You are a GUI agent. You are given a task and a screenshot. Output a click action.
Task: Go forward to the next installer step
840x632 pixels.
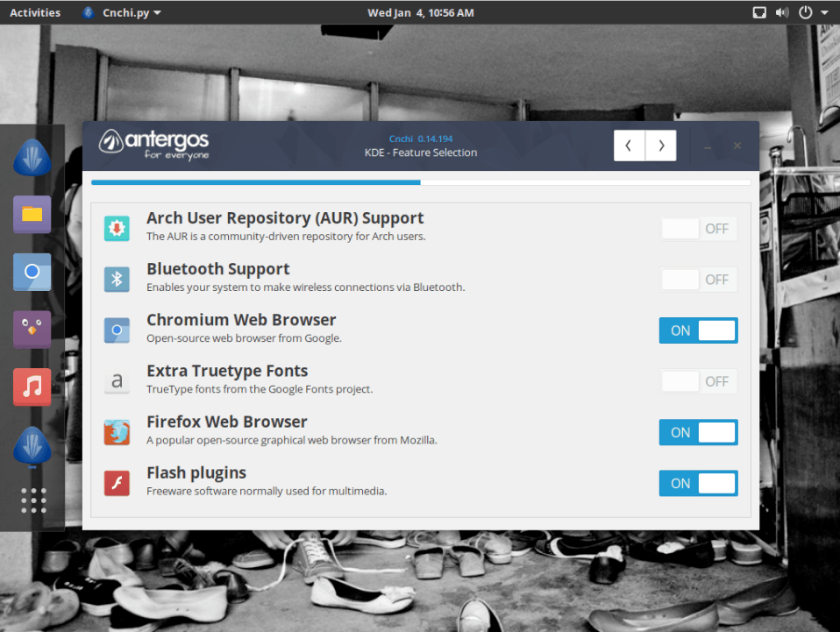(x=661, y=146)
